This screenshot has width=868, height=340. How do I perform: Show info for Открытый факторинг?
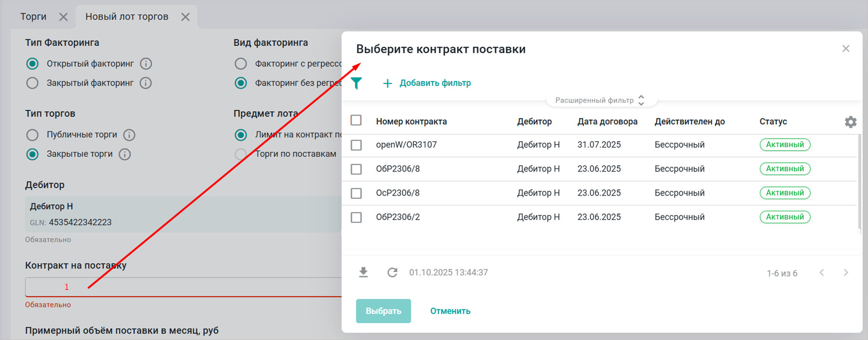point(146,64)
